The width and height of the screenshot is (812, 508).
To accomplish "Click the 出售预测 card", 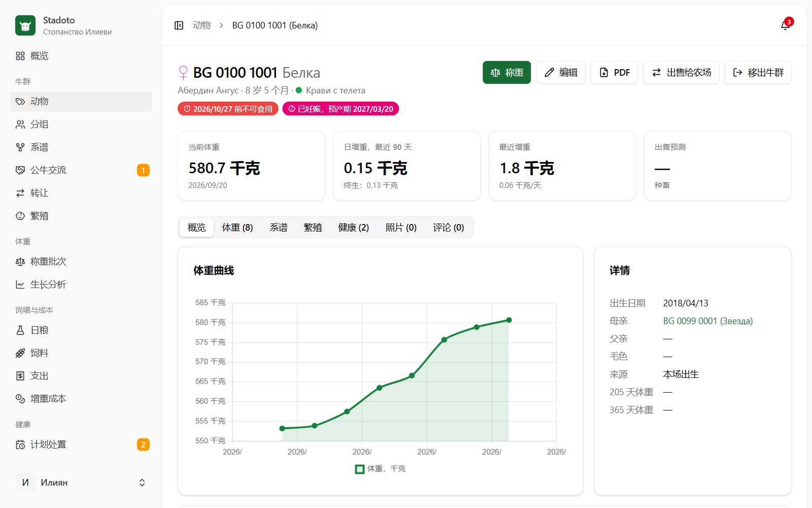I will pyautogui.click(x=718, y=166).
